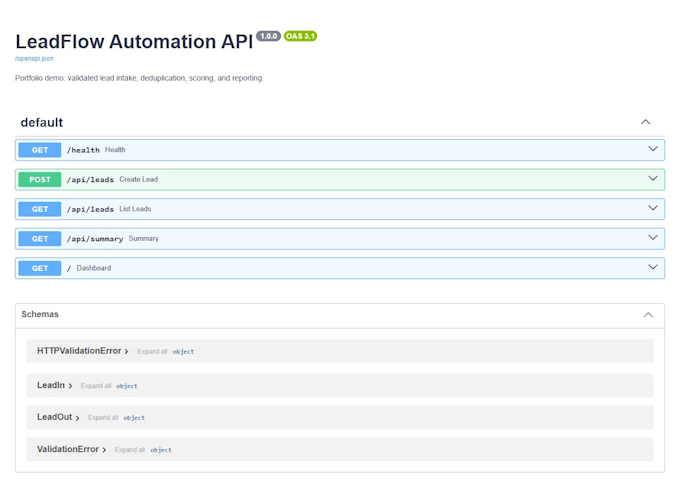Expand the GET /api/leads List Leads chevron
The width and height of the screenshot is (680, 493).
pos(653,208)
